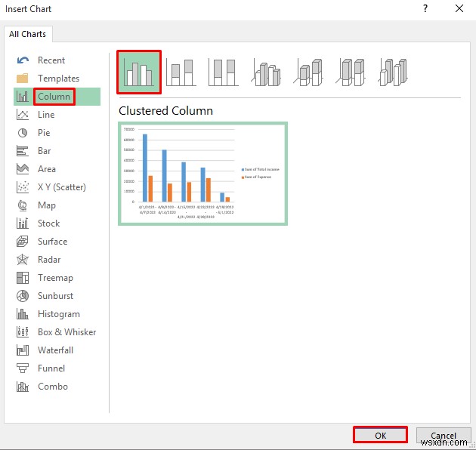Viewport: 476px width, 450px height.
Task: Click the Radar chart category icon
Action: coord(23,260)
